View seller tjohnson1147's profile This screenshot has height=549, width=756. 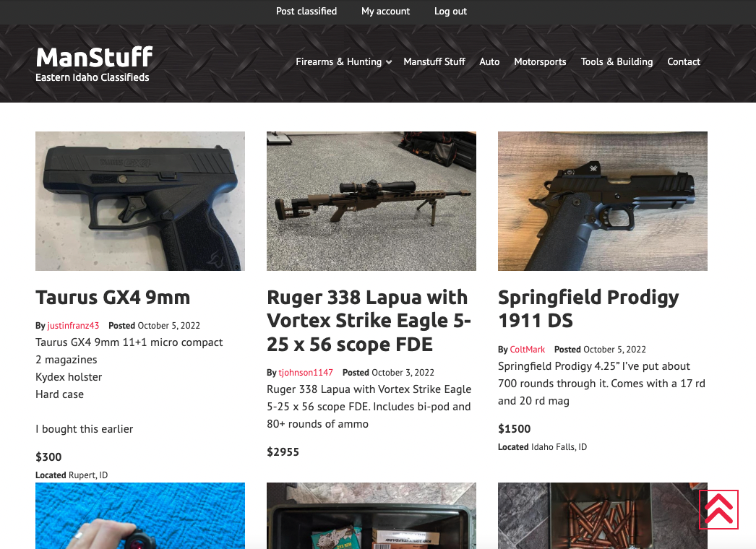point(306,373)
